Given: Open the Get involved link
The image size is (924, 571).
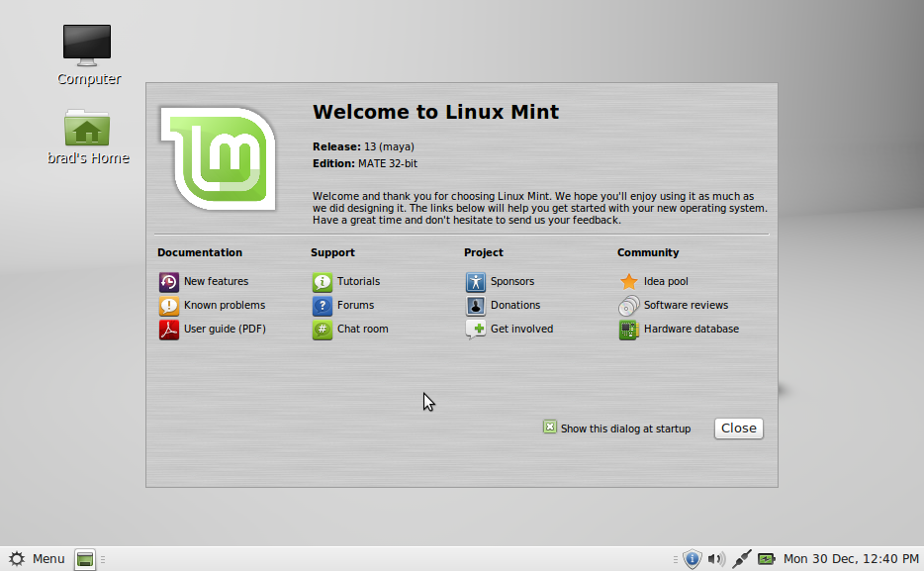Looking at the screenshot, I should 522,330.
